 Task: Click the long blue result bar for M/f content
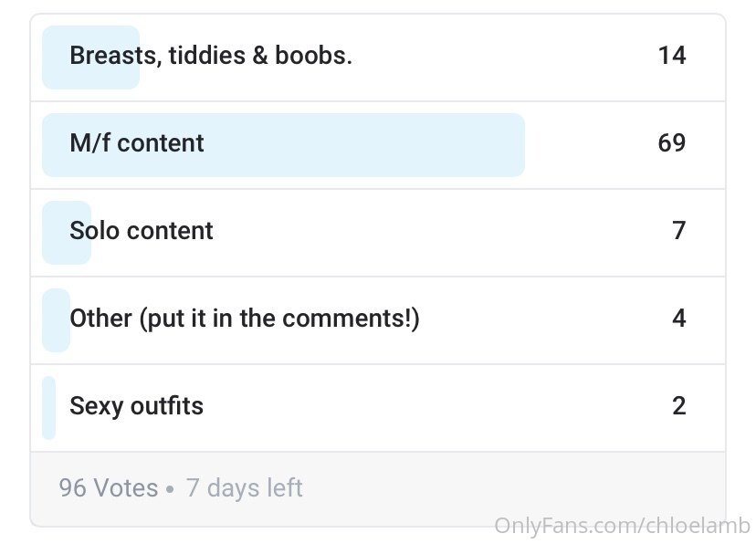[283, 145]
